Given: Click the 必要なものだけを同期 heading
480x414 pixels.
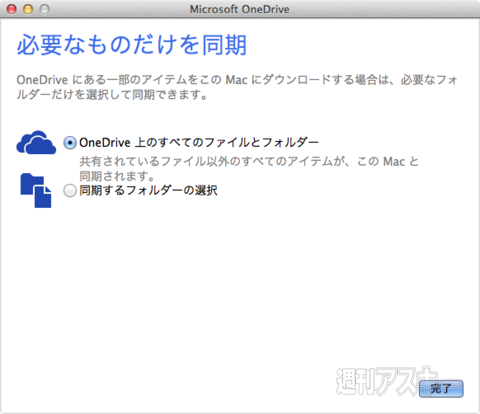Looking at the screenshot, I should point(132,45).
